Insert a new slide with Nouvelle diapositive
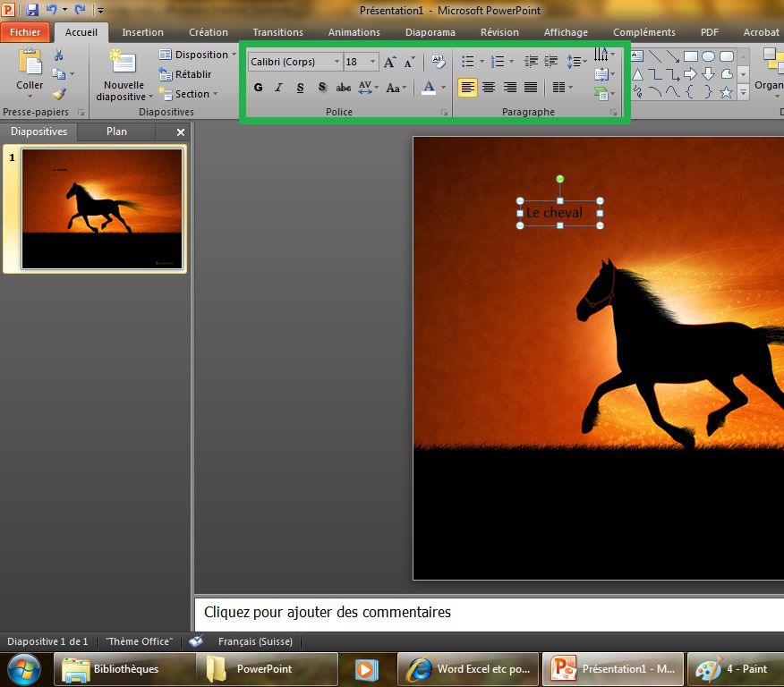The height and width of the screenshot is (687, 784). click(123, 63)
